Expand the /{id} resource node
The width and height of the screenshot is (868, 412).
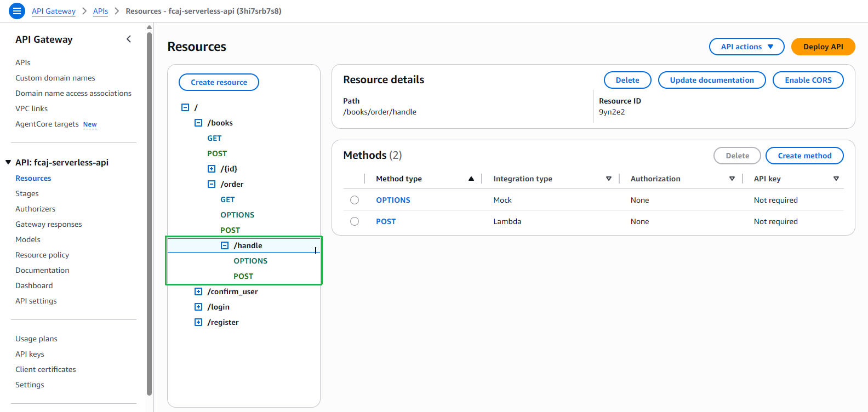click(x=212, y=169)
